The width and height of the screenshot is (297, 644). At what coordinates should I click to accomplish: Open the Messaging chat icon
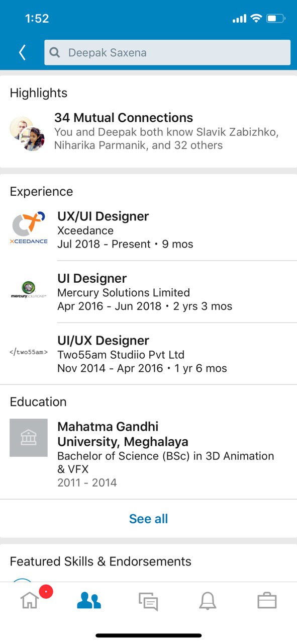[x=148, y=601]
